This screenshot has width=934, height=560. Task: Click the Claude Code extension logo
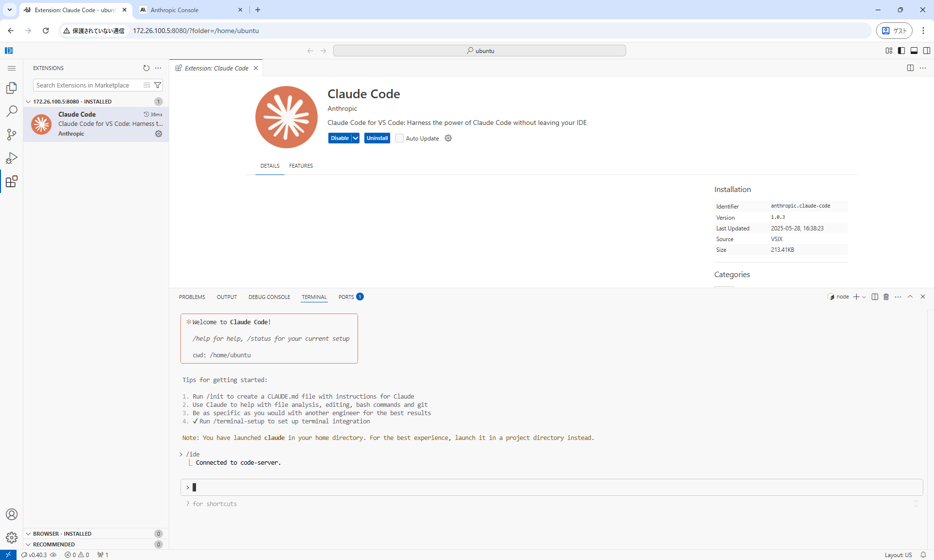pos(287,117)
